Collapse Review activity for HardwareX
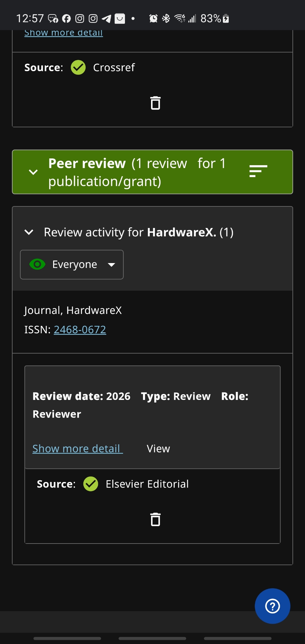This screenshot has height=644, width=305. (x=29, y=232)
